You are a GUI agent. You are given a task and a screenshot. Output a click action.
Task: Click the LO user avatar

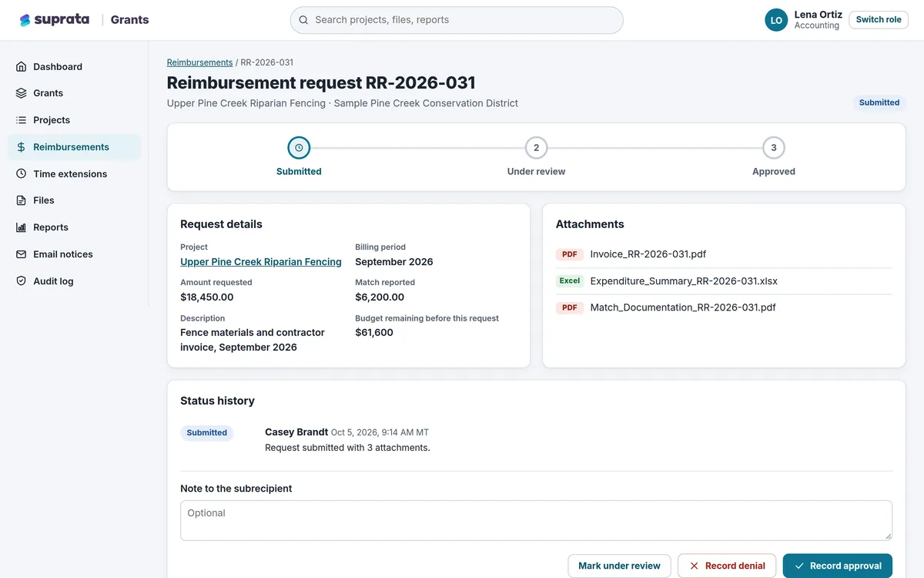tap(776, 20)
